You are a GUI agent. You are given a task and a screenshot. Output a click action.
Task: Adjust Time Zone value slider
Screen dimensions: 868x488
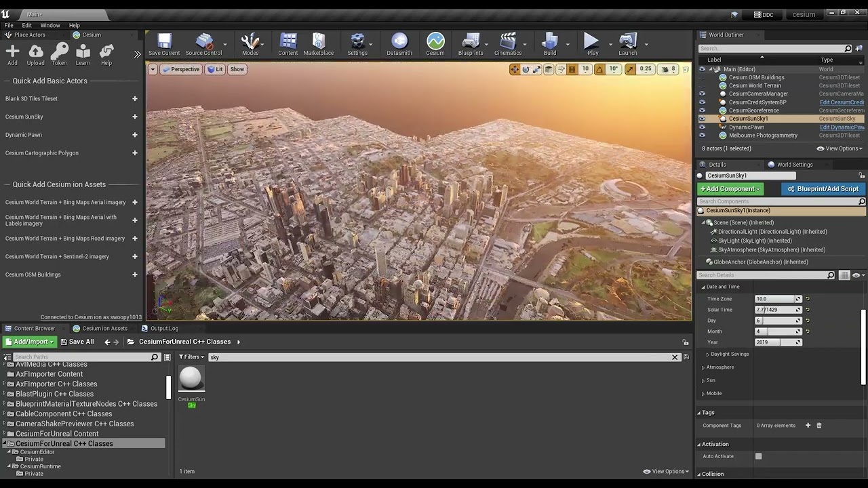[x=778, y=299]
